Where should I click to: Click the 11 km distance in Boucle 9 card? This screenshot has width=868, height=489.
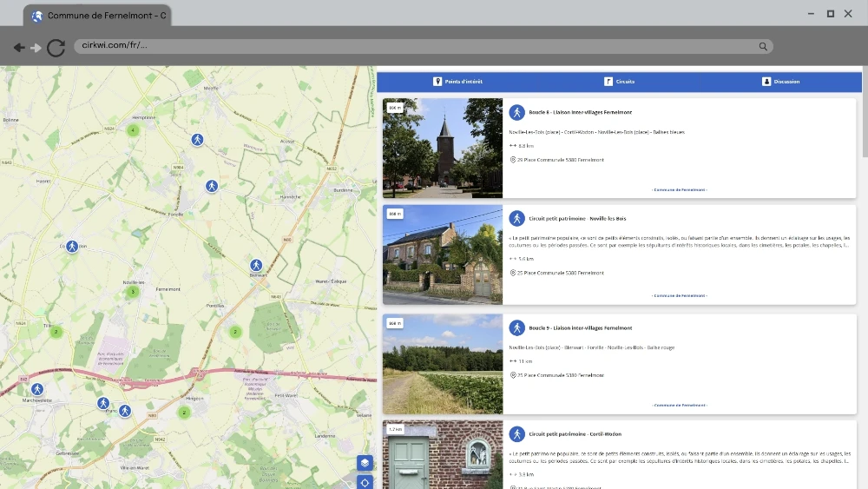pos(525,361)
